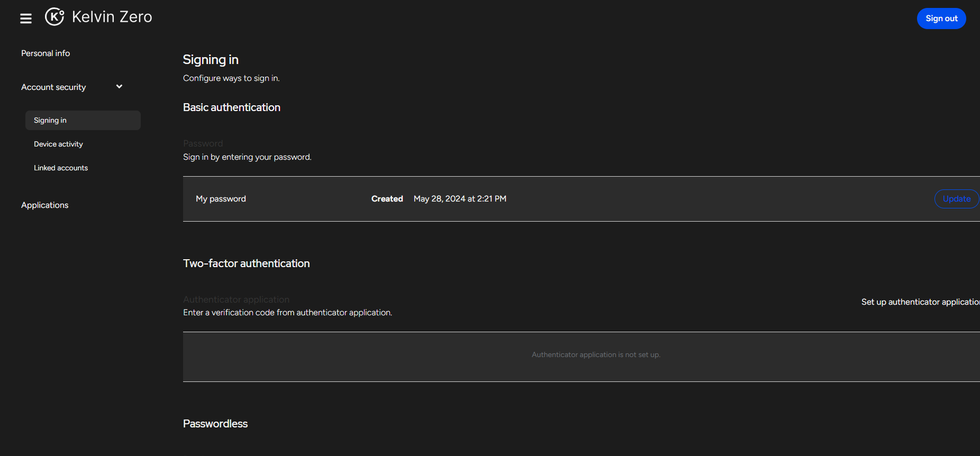Click the Passwordless section heading
This screenshot has width=980, height=456.
pyautogui.click(x=215, y=424)
